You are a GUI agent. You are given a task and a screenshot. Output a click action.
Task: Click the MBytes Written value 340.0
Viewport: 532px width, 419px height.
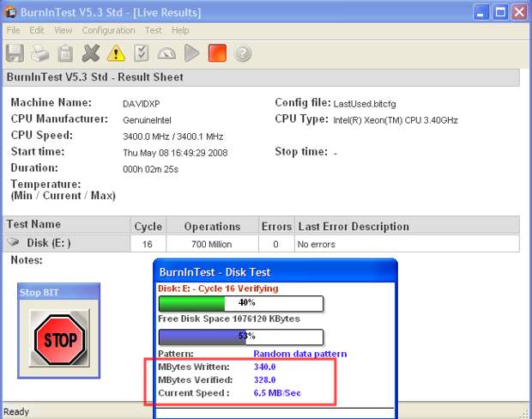pyautogui.click(x=264, y=367)
